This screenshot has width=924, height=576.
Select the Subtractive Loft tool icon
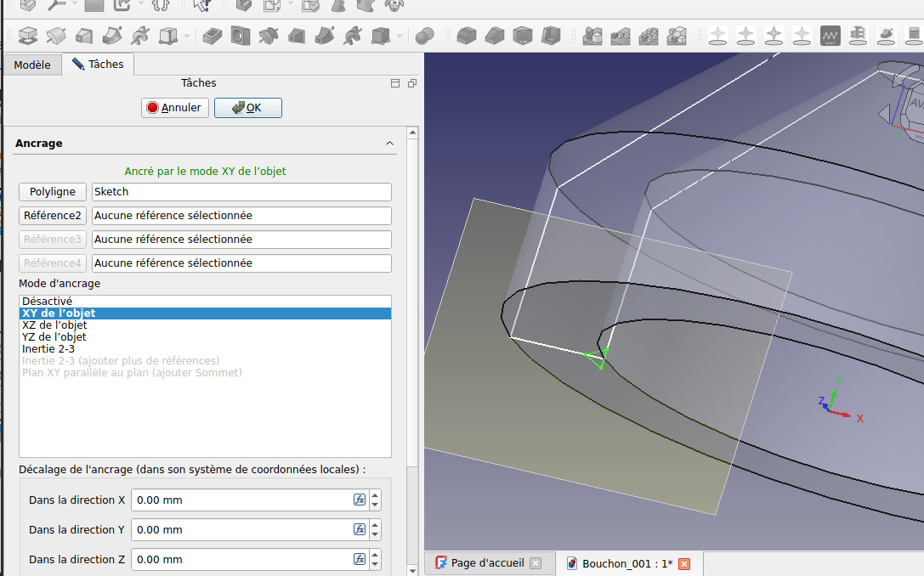297,36
